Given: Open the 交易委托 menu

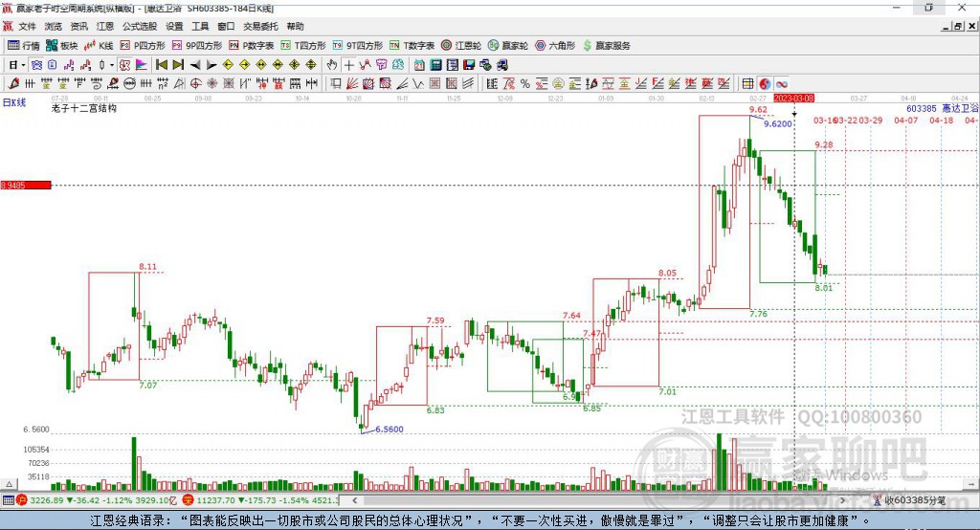Looking at the screenshot, I should coord(260,26).
